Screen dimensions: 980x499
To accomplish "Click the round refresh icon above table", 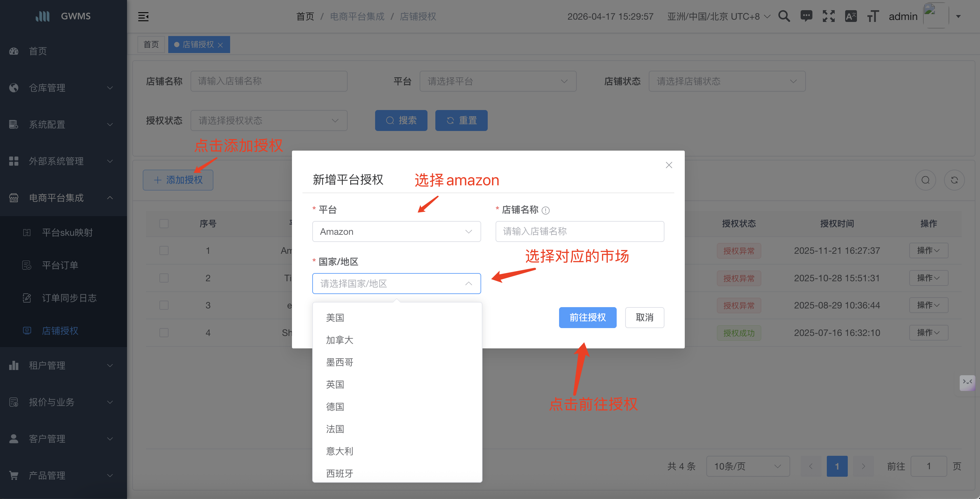I will (x=954, y=180).
